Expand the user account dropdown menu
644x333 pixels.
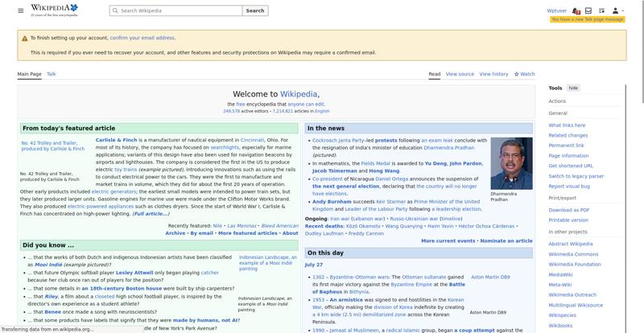pyautogui.click(x=617, y=10)
